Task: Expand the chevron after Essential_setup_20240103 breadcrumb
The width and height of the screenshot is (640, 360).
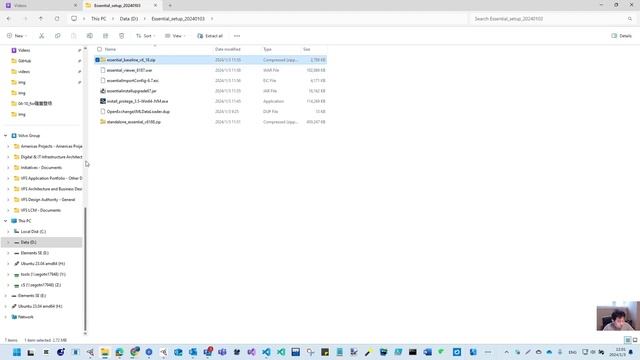Action: (x=212, y=19)
